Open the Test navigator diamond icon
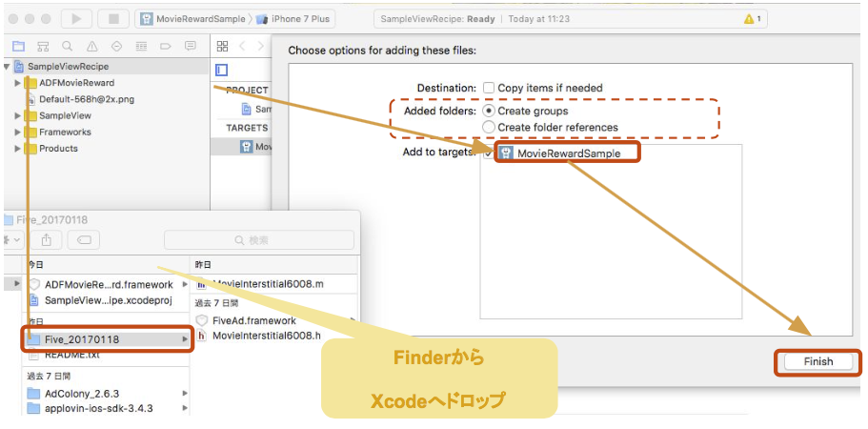The image size is (868, 429). [x=116, y=46]
